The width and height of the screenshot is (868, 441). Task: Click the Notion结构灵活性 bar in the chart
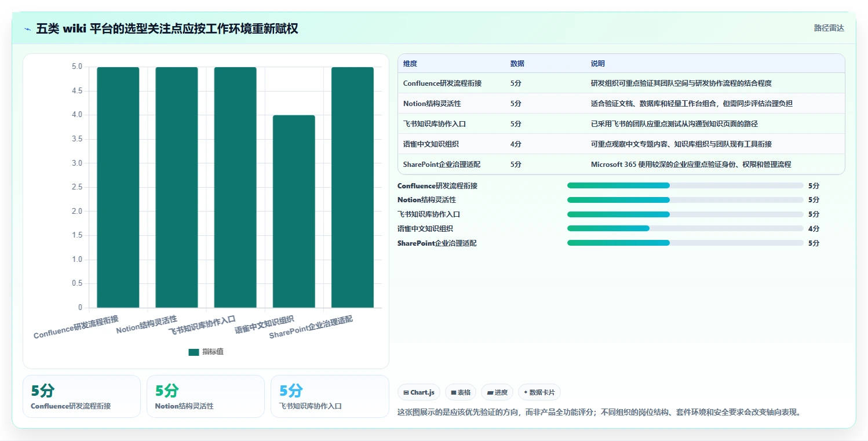tap(177, 187)
